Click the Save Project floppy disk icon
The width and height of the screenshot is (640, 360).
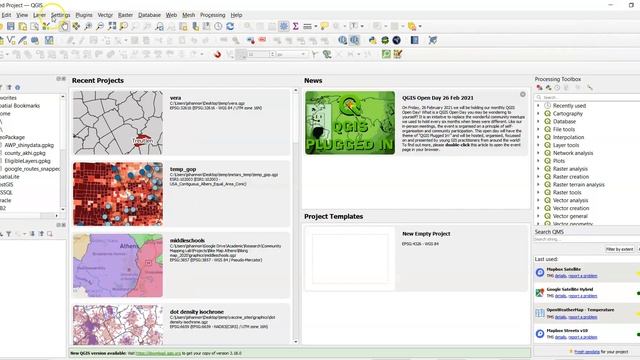[11, 27]
